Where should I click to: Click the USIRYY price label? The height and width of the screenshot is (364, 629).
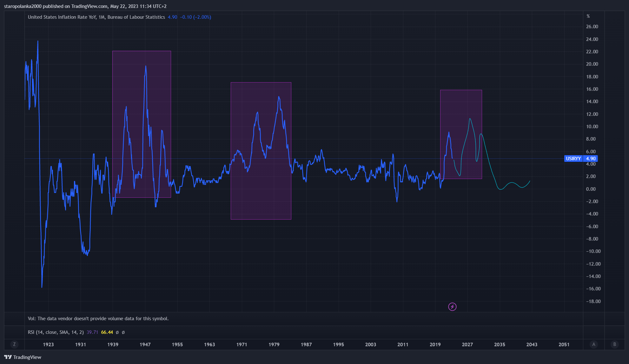(573, 159)
